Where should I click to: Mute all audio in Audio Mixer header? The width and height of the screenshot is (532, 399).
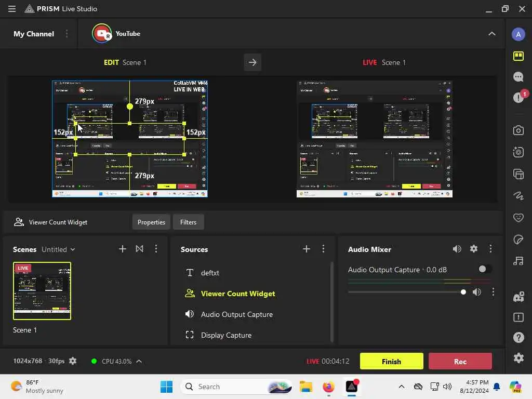click(457, 249)
